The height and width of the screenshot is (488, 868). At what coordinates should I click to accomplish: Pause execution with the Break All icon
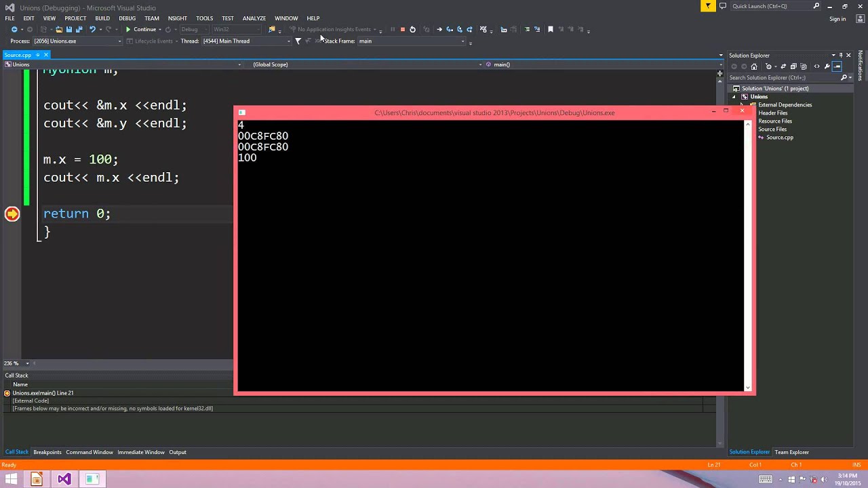pyautogui.click(x=392, y=29)
